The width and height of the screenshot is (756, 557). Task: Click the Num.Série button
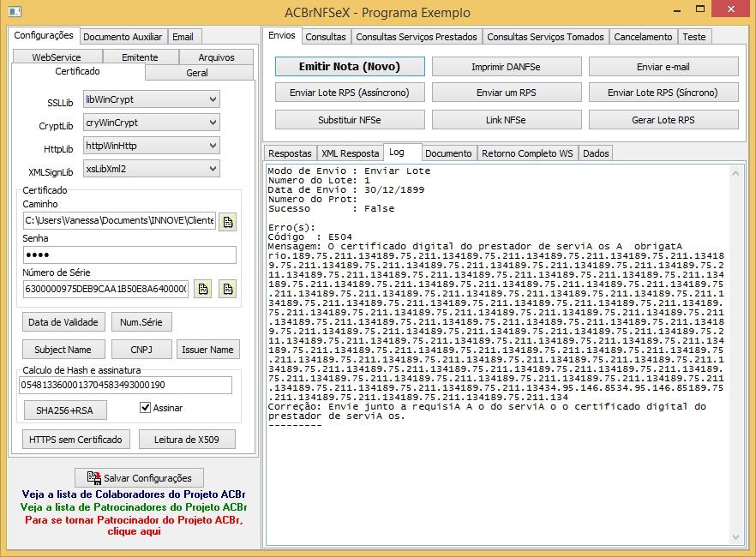coord(141,322)
